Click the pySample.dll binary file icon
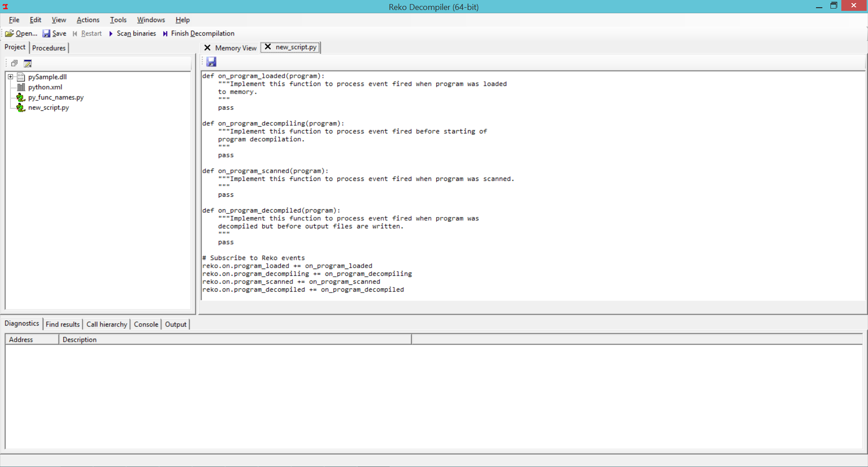 (21, 77)
